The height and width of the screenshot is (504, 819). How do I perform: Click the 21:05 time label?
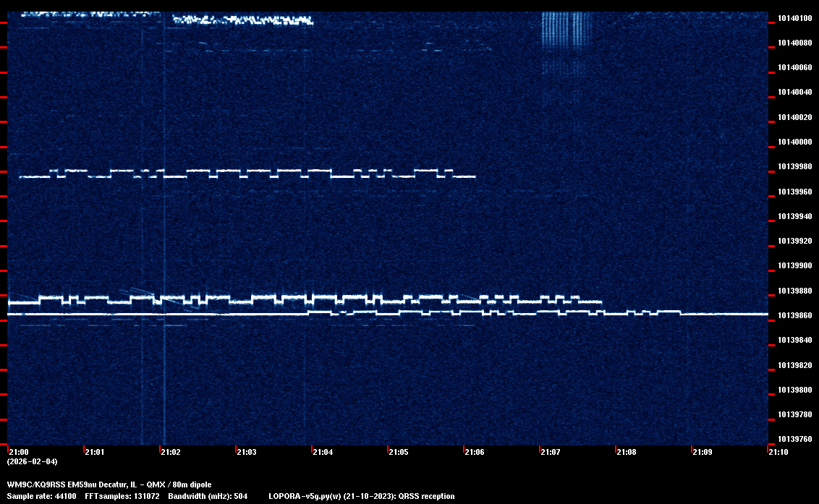pyautogui.click(x=399, y=452)
